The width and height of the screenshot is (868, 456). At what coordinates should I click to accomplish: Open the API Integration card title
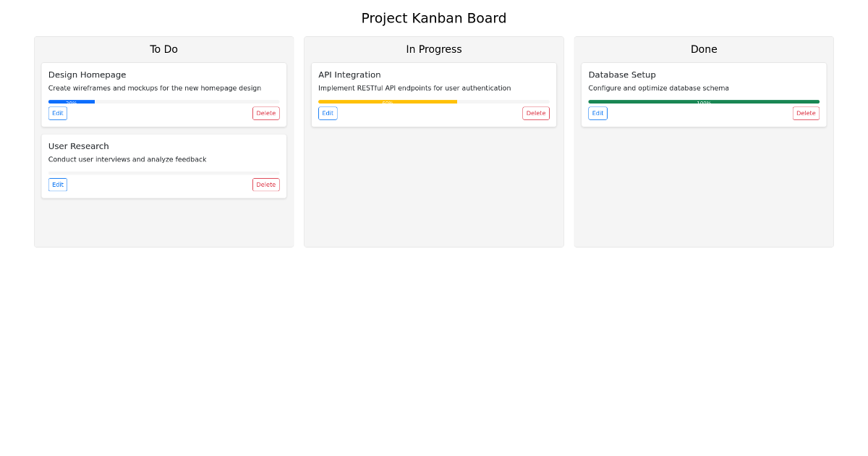pos(350,75)
